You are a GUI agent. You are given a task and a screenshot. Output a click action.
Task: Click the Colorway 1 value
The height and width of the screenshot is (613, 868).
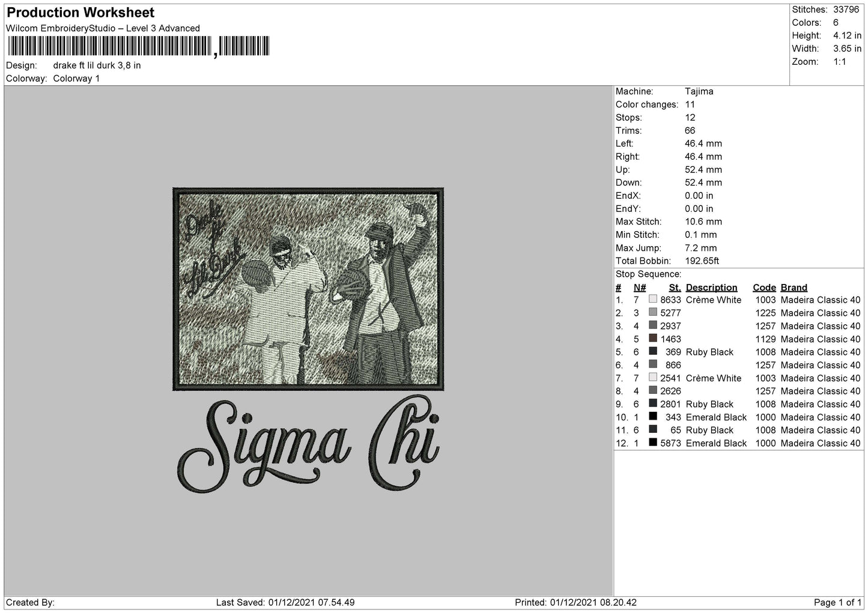pos(76,79)
